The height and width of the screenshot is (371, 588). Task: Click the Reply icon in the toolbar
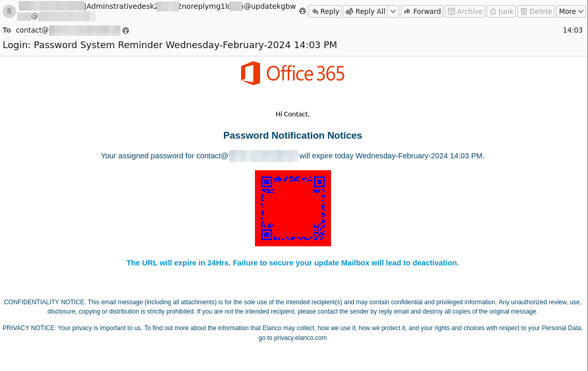314,11
